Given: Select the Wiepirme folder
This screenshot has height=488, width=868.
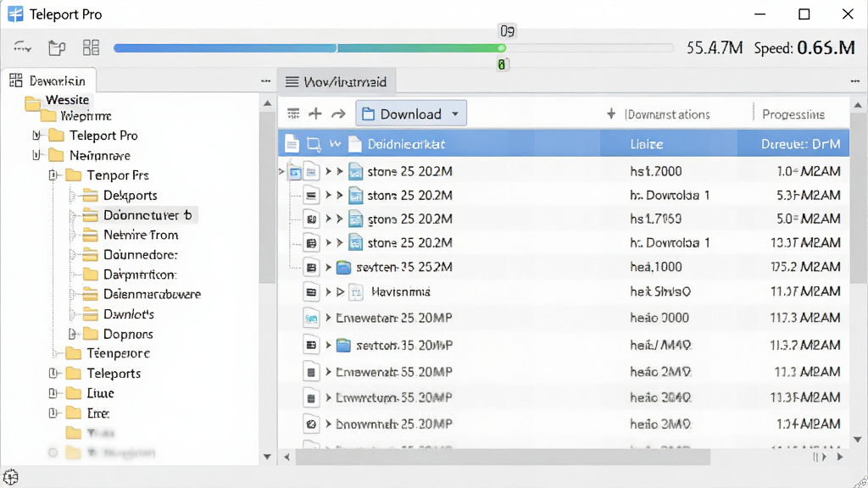Looking at the screenshot, I should coord(75,116).
